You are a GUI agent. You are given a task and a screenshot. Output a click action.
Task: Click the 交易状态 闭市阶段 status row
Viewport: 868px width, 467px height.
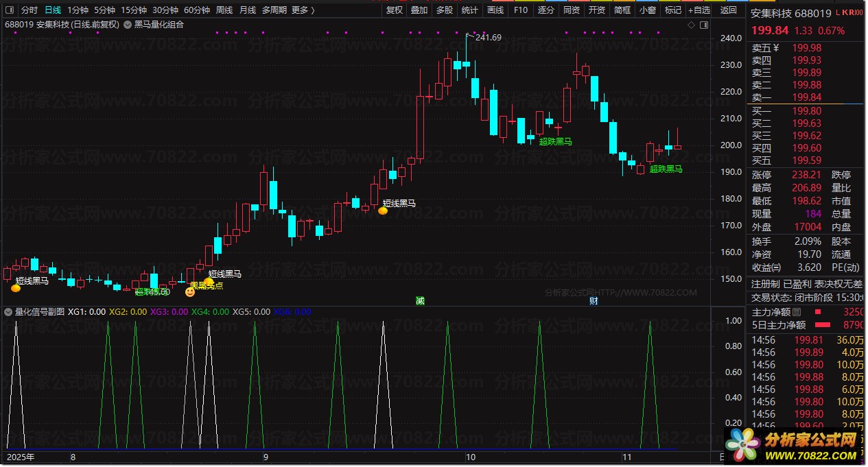[807, 298]
